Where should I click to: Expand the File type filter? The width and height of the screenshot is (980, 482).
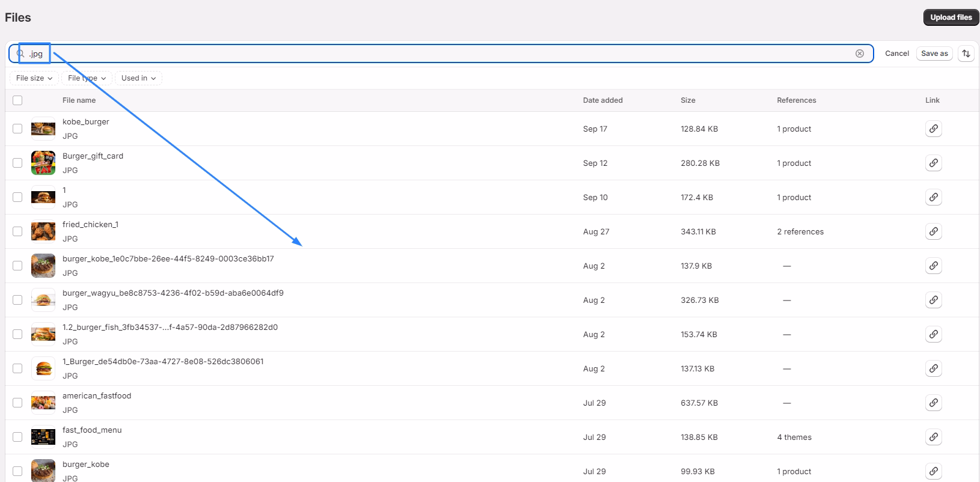tap(87, 78)
